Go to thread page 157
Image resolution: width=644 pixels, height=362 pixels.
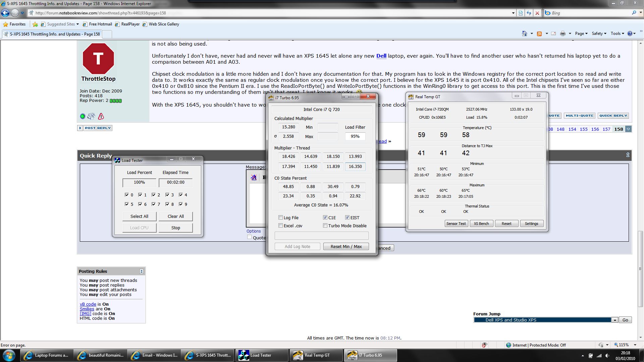[606, 129]
